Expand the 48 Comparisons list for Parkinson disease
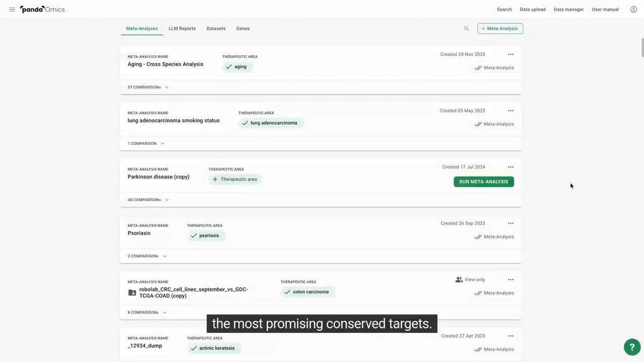Screen dimensions: 644x362 click(x=148, y=200)
